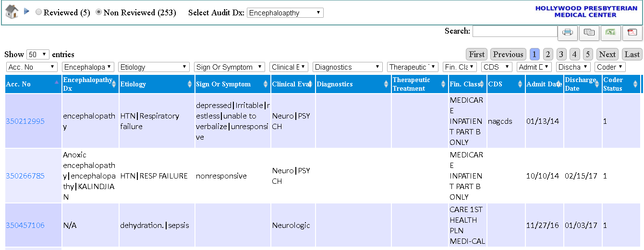Open the Encephalopathy filter dropdown
This screenshot has height=250, width=644.
click(88, 67)
